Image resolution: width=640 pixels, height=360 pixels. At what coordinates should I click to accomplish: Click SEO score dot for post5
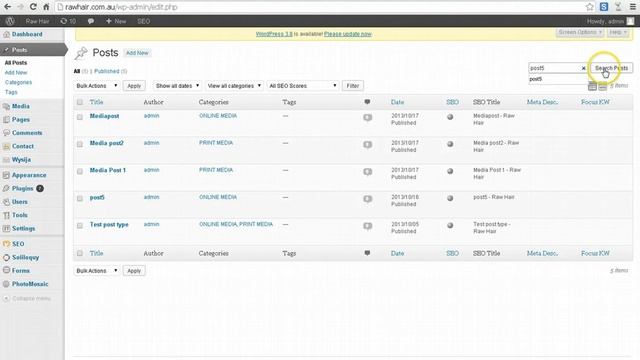(x=450, y=198)
